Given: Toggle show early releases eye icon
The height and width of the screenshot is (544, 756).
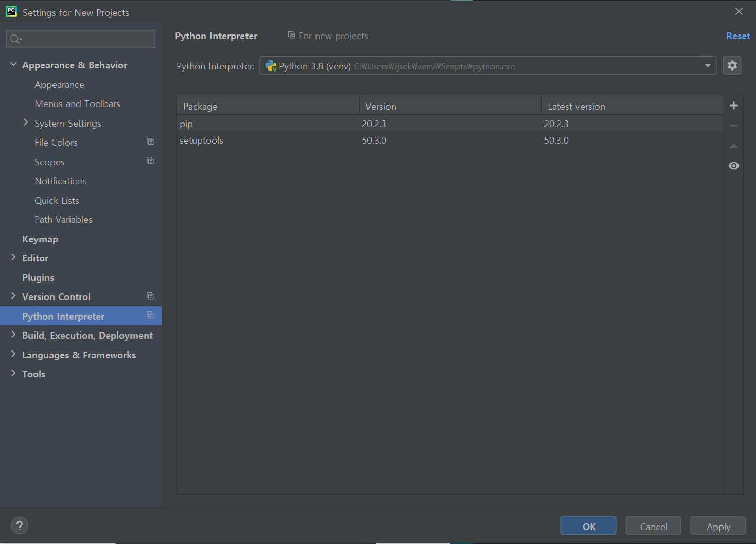Looking at the screenshot, I should click(x=734, y=166).
